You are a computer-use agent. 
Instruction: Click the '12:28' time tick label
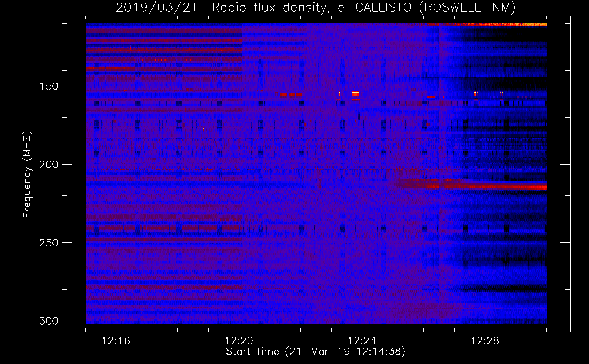tap(485, 341)
